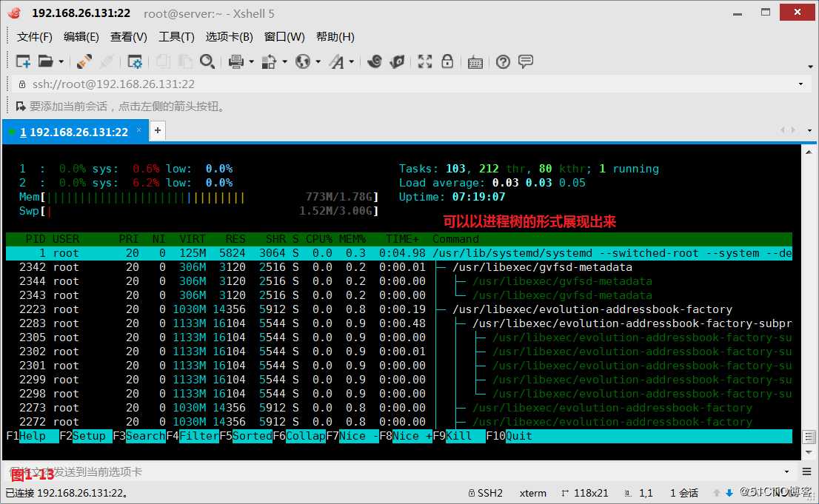Click the PID column header in htop
Screen dimensions: 819x504
click(x=36, y=239)
